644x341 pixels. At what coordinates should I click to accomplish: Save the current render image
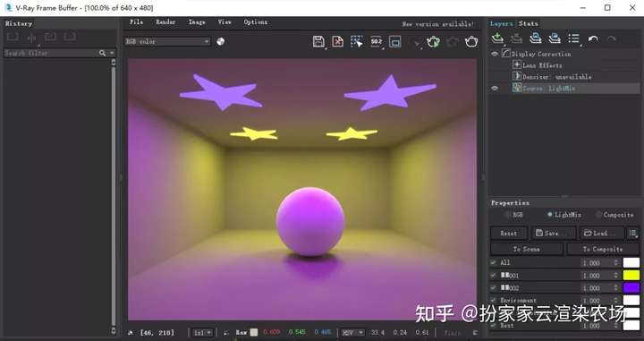[318, 41]
